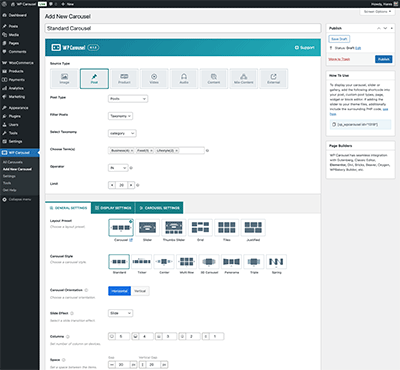Increase the Limit value

(131, 185)
